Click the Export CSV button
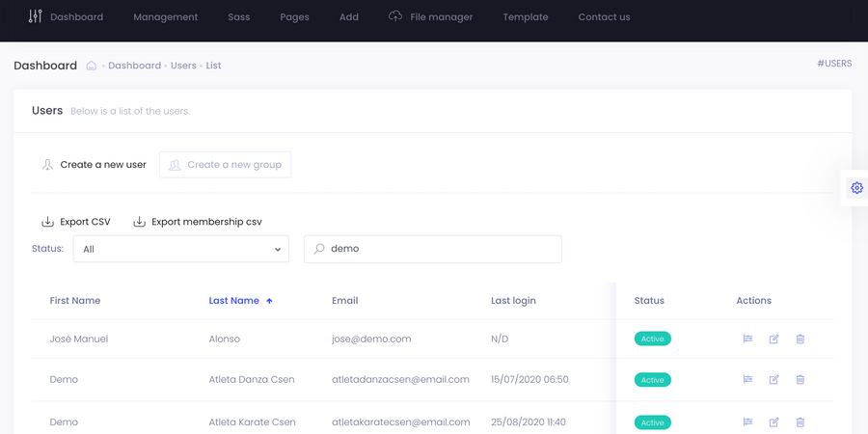 tap(76, 222)
